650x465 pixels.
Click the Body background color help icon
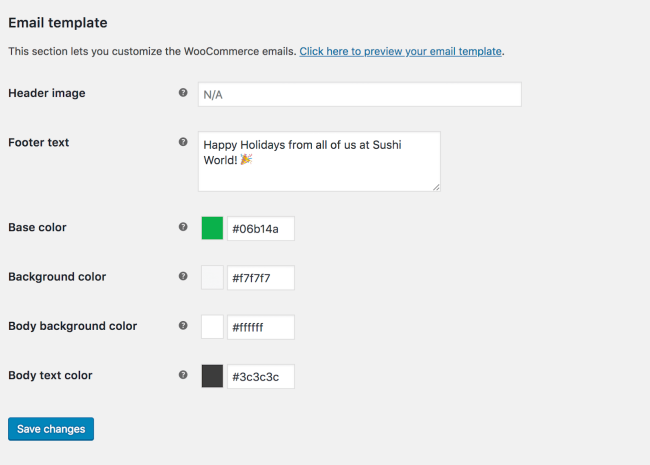pos(183,325)
